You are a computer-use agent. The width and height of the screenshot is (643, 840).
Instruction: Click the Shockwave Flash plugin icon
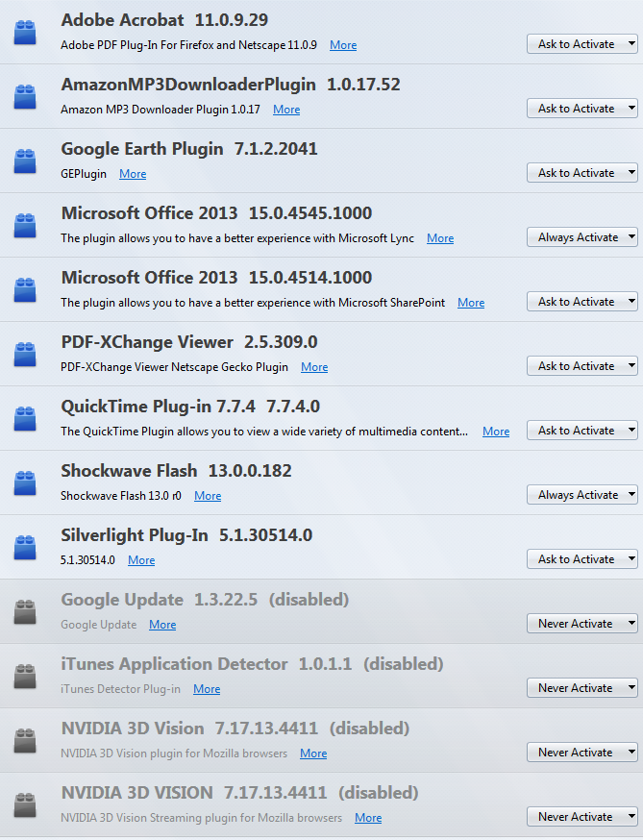pyautogui.click(x=24, y=483)
